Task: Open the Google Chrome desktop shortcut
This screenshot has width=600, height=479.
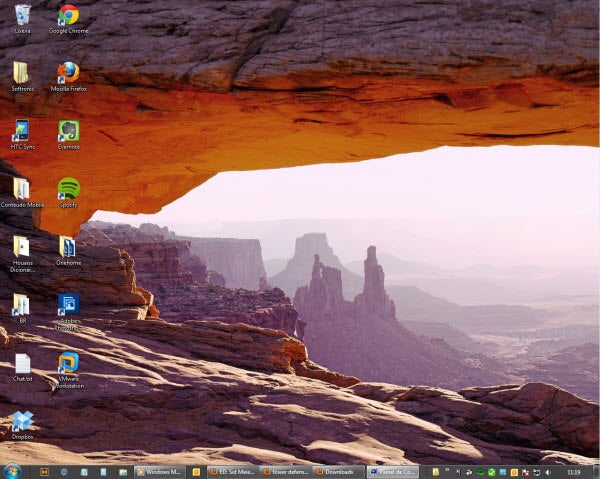Action: (68, 15)
